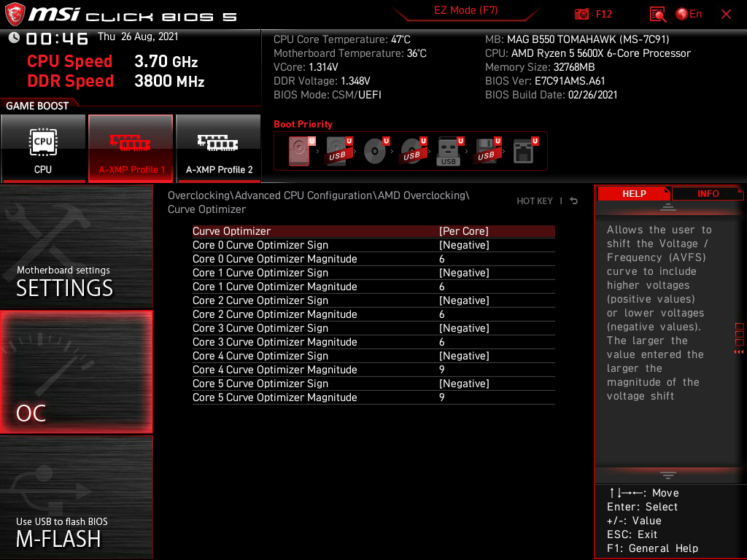Click the 'CPU Speed' label
747x560 pixels.
(69, 61)
